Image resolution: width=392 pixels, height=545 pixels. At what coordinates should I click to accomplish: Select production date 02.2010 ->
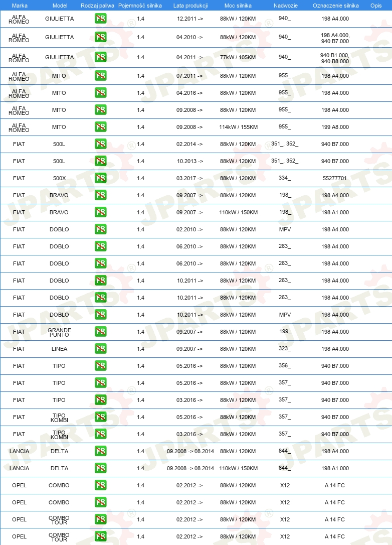(189, 229)
